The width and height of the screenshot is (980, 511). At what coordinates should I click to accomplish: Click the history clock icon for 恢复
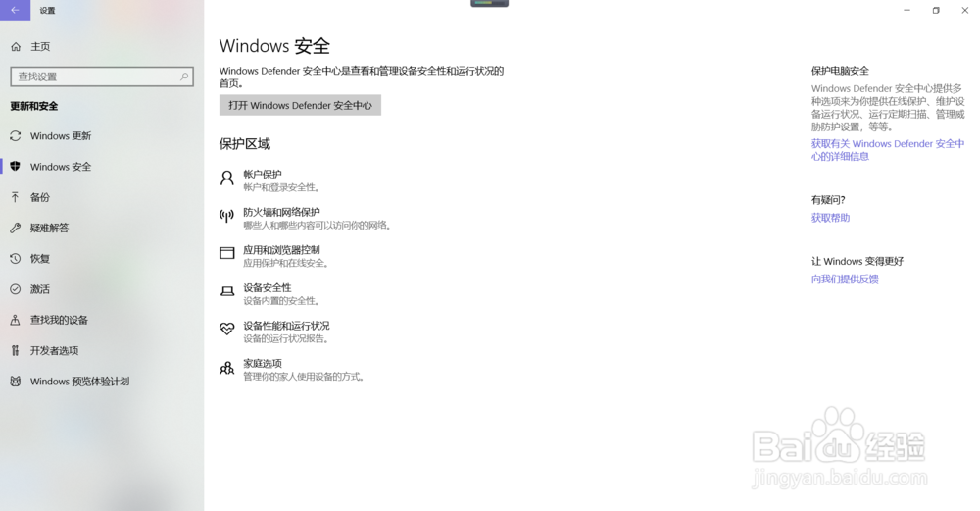pos(16,258)
